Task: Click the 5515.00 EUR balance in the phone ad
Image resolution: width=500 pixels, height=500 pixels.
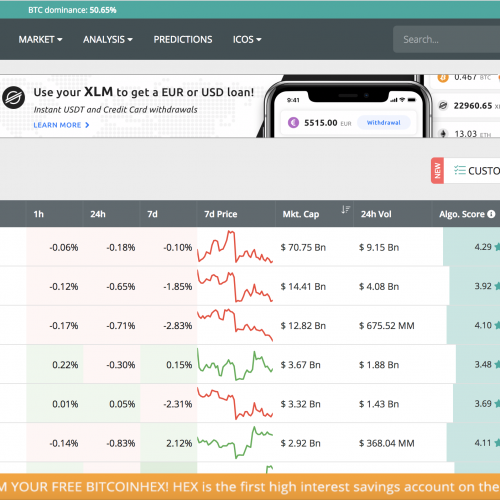Action: (328, 123)
